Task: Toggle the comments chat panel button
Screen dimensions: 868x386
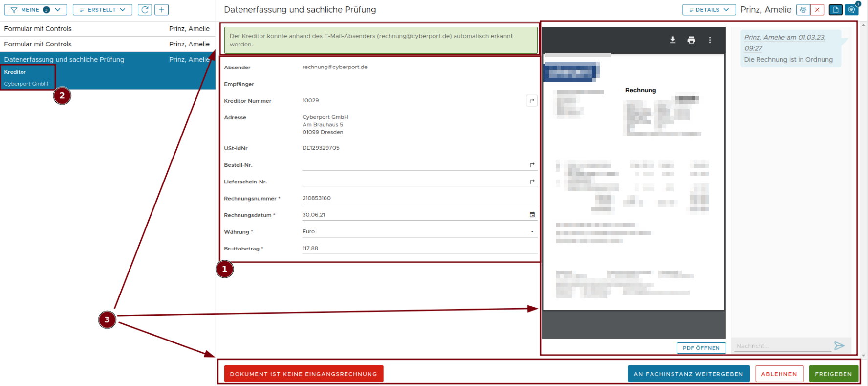Action: coord(851,10)
